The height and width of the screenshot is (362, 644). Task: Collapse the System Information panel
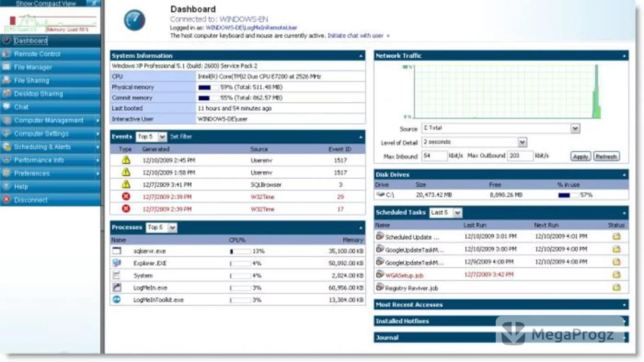361,56
